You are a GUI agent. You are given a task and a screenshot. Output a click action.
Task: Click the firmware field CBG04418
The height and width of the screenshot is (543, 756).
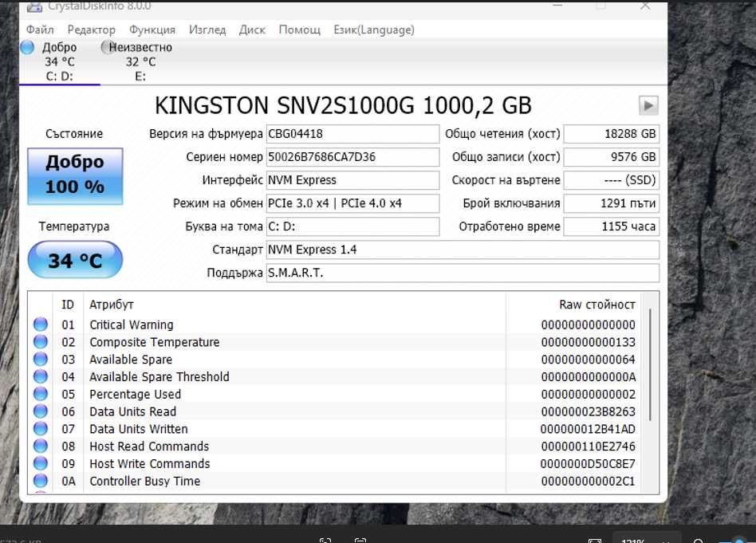352,134
